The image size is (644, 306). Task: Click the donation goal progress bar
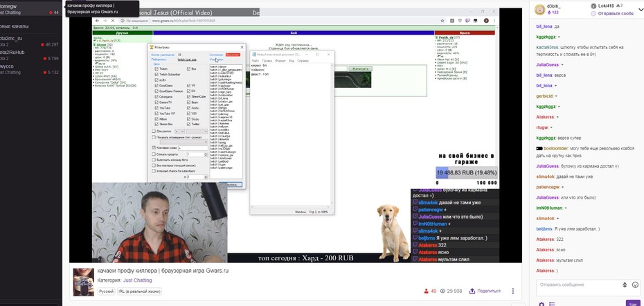pyautogui.click(x=466, y=173)
